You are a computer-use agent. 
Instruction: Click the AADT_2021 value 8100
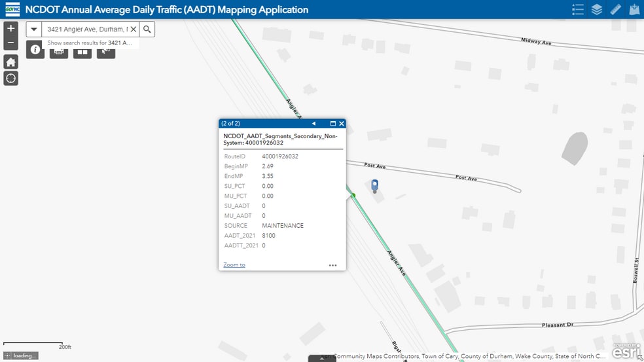(268, 236)
